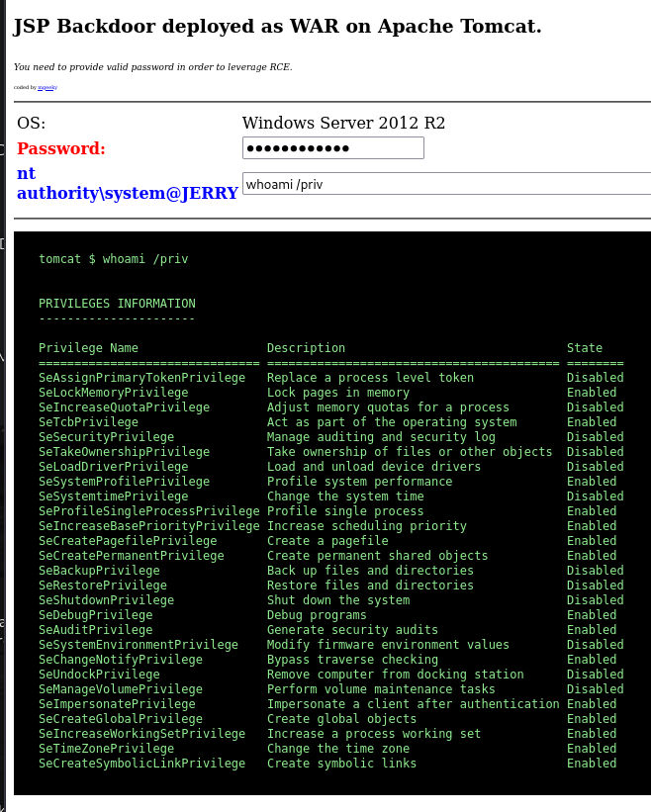Click Enabled state in SeDebugPrivilege row
Image resolution: width=651 pixels, height=812 pixels.
pos(592,615)
